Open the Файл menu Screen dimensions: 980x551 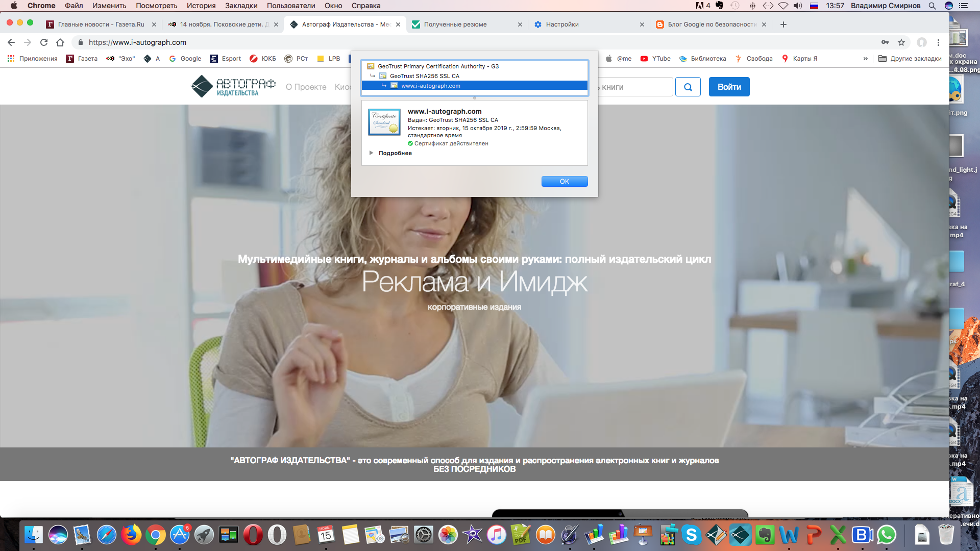coord(74,6)
